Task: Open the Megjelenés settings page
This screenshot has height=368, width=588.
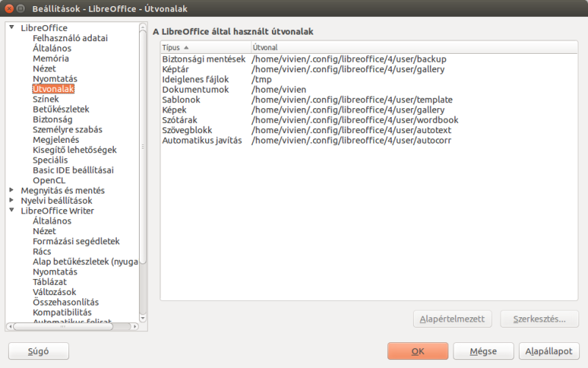Action: (x=56, y=139)
